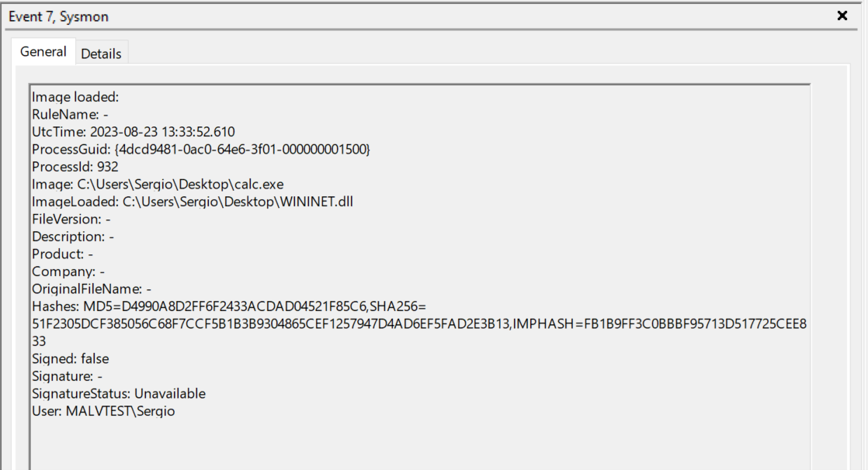The height and width of the screenshot is (470, 868).
Task: Click the Event 7, Sysmon title text
Action: click(58, 16)
